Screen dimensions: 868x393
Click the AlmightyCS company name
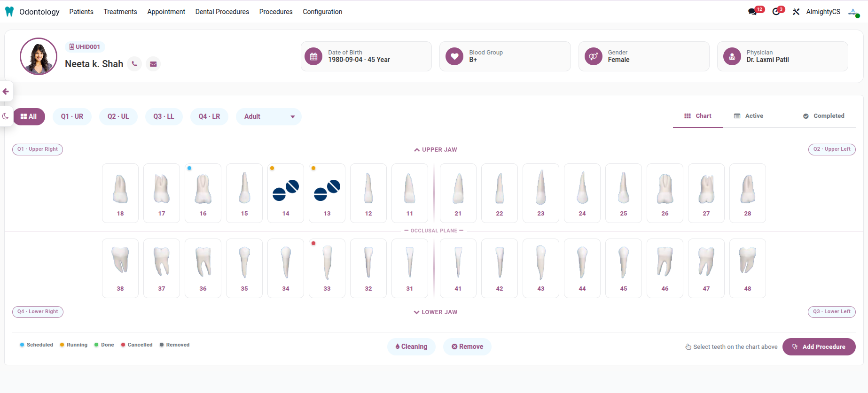(823, 12)
